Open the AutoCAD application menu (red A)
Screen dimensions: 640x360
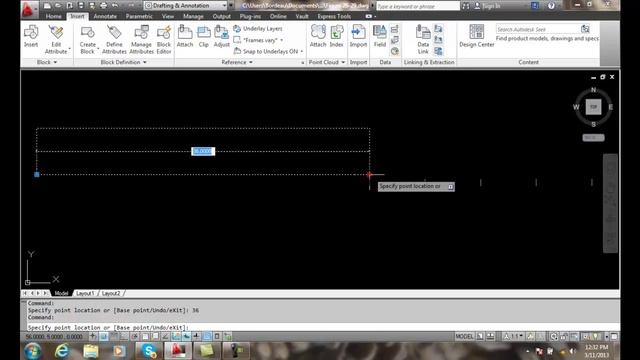pyautogui.click(x=28, y=9)
